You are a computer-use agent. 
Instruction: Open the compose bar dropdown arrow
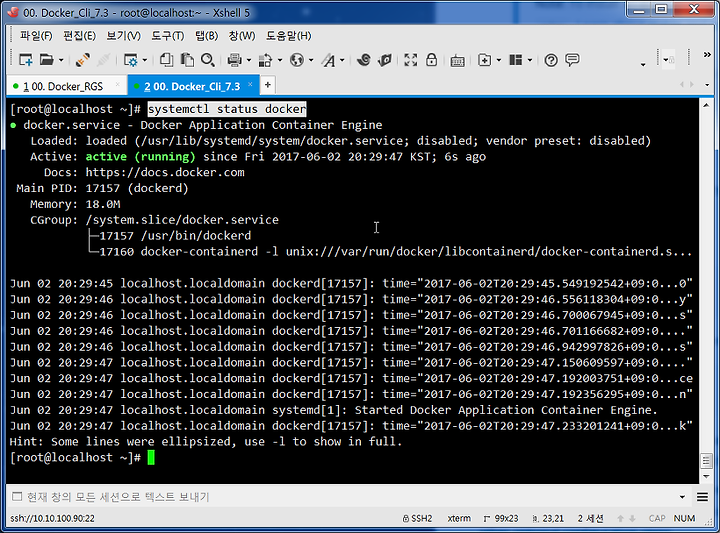tap(682, 497)
